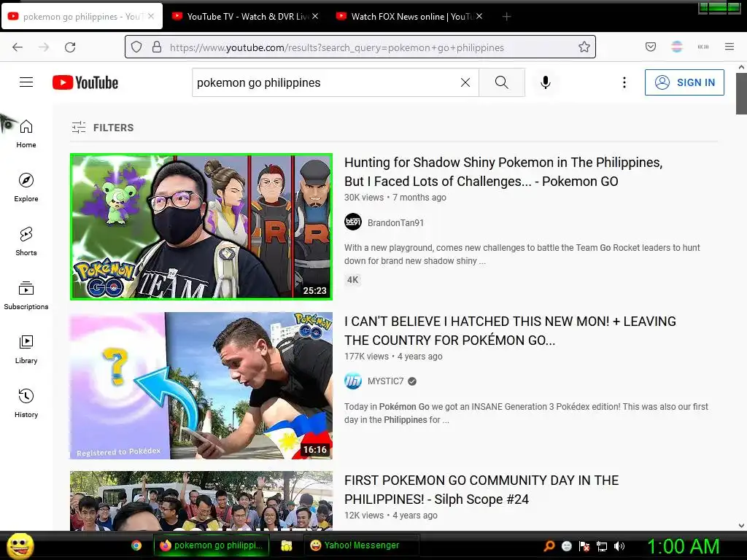Screen dimensions: 747x560
Task: Open tracking protection shield in address bar
Action: point(136,47)
